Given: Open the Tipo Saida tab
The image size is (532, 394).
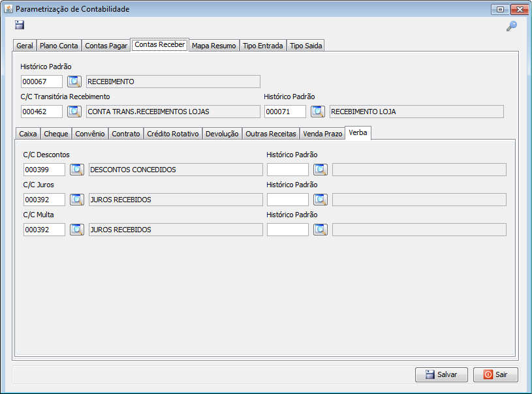Looking at the screenshot, I should click(x=305, y=46).
